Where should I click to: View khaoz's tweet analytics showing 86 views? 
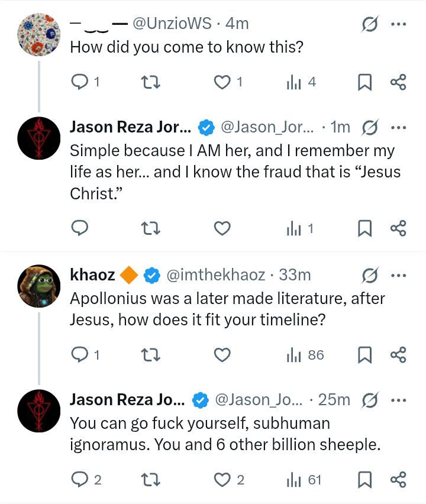point(305,355)
